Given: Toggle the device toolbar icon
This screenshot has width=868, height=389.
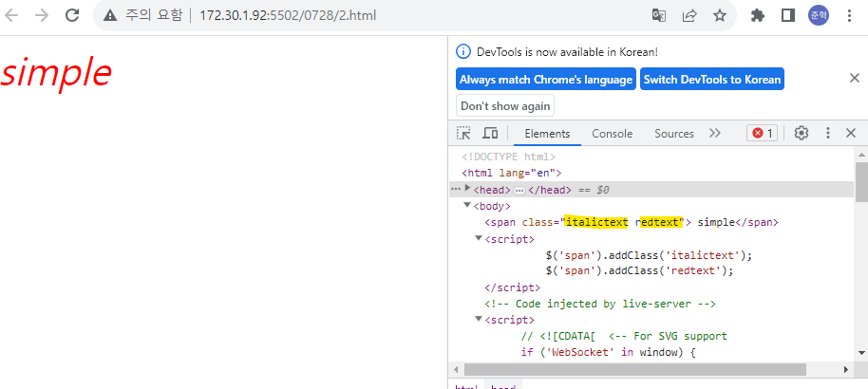Looking at the screenshot, I should coord(490,133).
